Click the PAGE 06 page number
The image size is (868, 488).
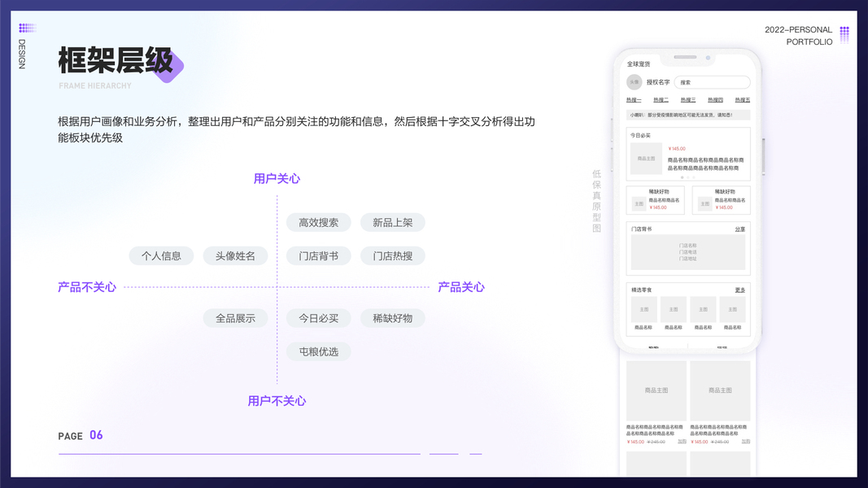[x=81, y=435]
